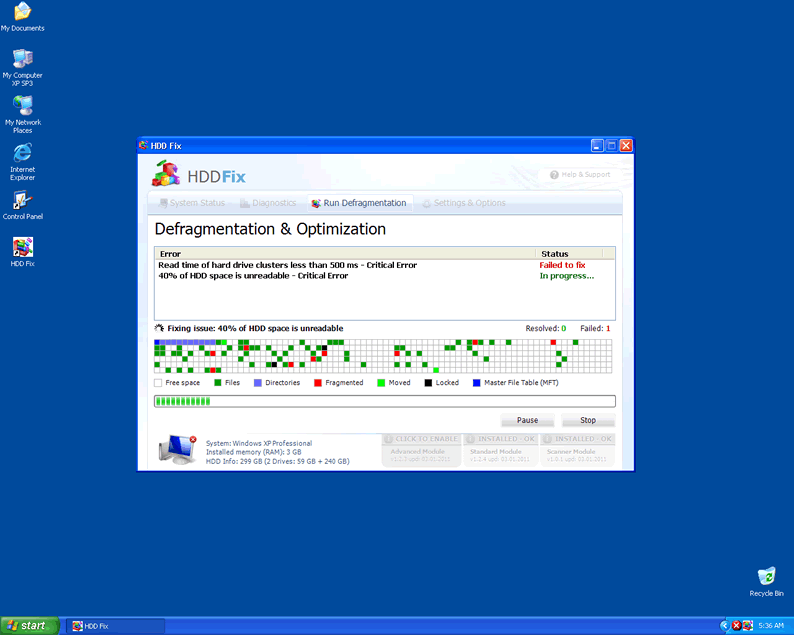
Task: Pause the defragmentation process
Action: (x=527, y=420)
